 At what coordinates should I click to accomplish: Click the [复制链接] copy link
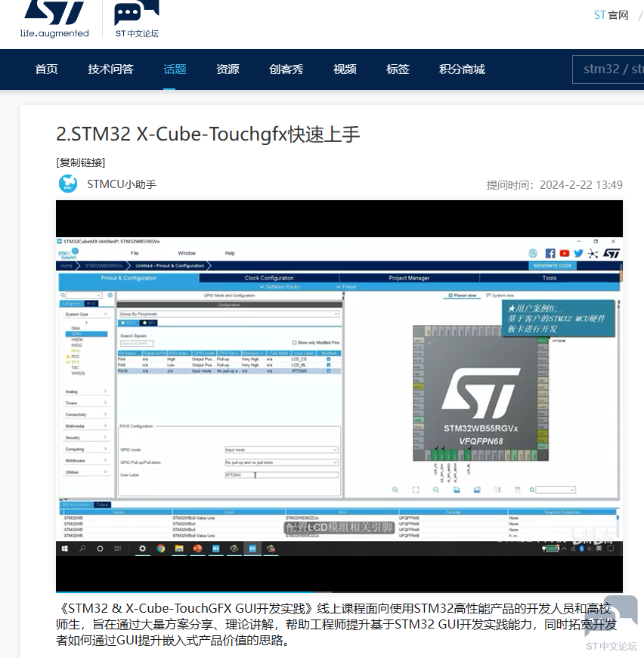coord(81,162)
